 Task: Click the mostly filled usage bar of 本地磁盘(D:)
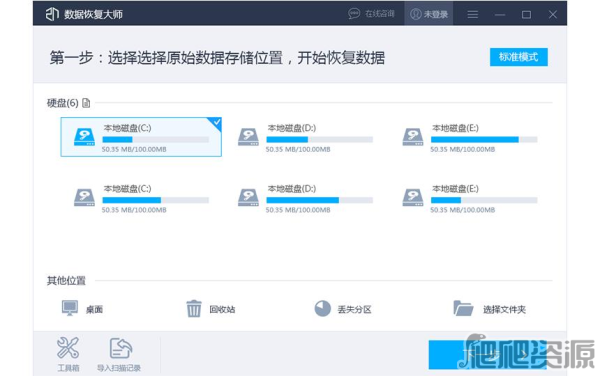click(320, 200)
